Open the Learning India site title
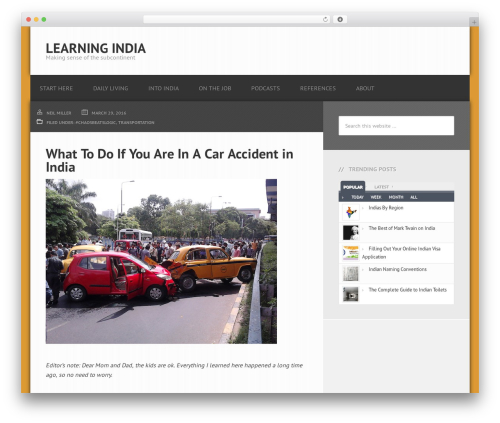Screen dimensions: 500x423 (x=96, y=48)
